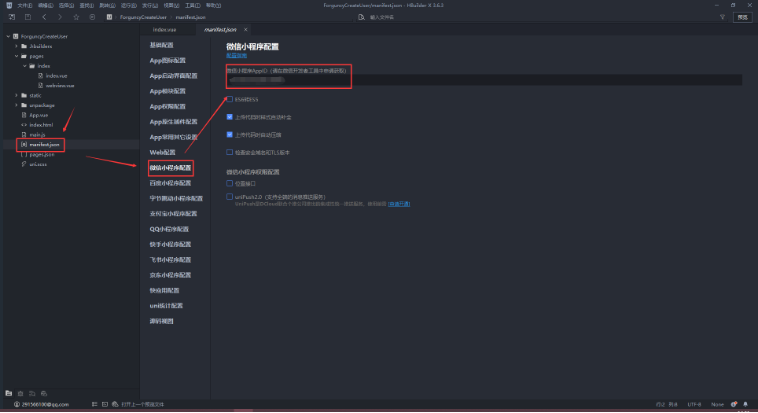Viewport: 758px width, 413px height.
Task: Click the third icon at sidebar bottom
Action: (x=32, y=393)
